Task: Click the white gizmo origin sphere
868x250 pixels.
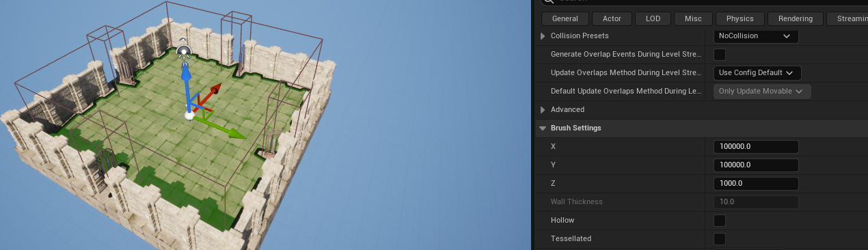Action: 189,115
